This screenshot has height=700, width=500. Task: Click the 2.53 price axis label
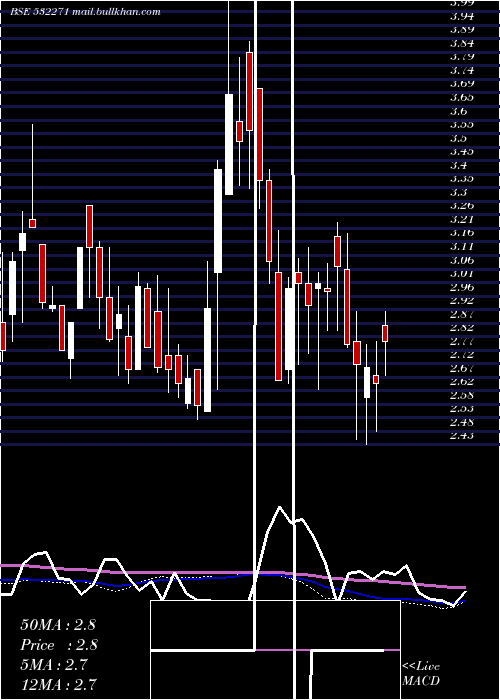tap(462, 408)
